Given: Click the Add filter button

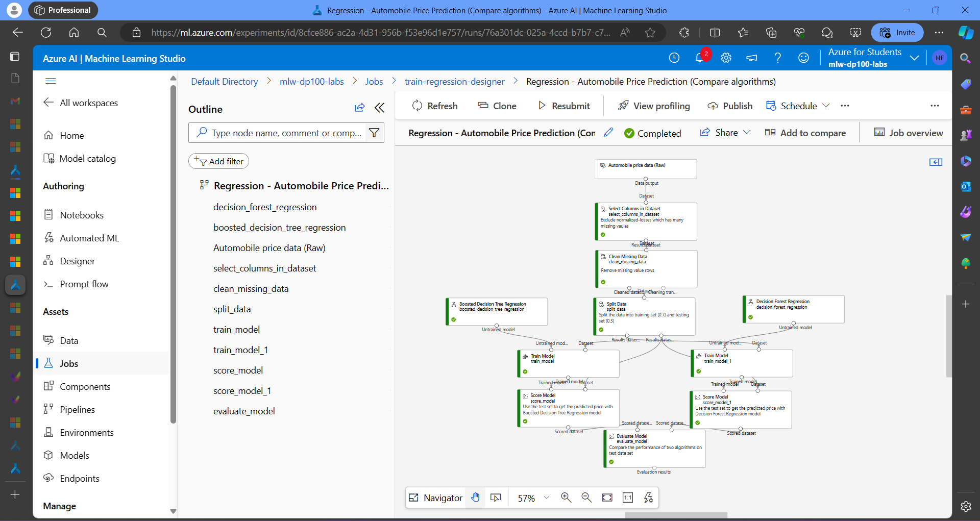Looking at the screenshot, I should (218, 161).
